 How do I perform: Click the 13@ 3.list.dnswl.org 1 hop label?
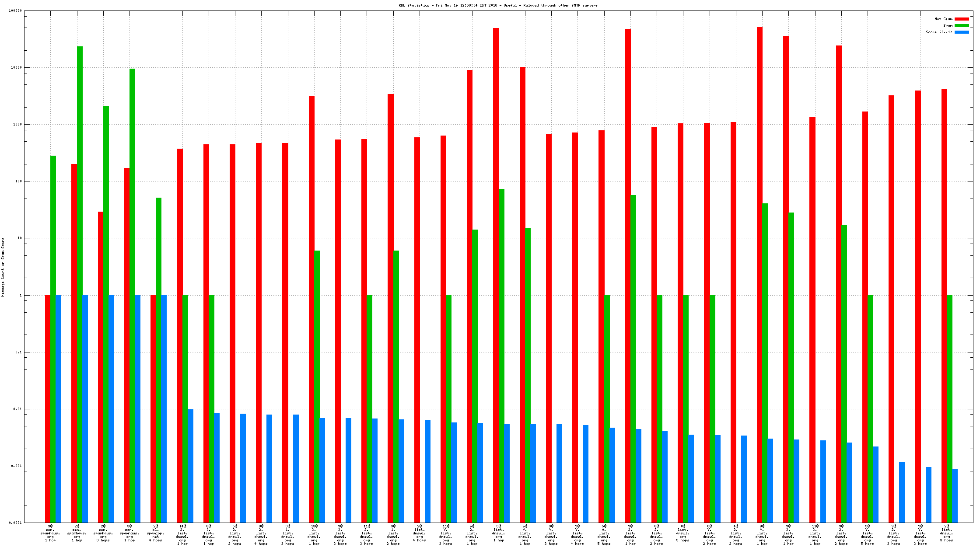[314, 535]
